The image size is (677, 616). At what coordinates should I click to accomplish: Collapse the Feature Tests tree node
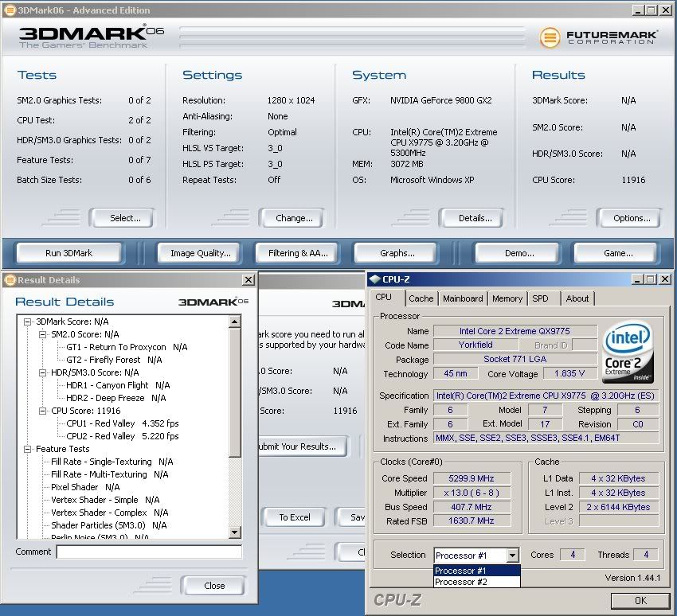click(x=27, y=449)
